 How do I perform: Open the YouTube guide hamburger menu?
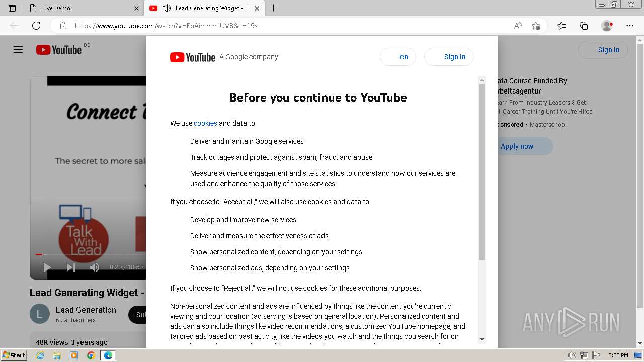click(x=18, y=50)
